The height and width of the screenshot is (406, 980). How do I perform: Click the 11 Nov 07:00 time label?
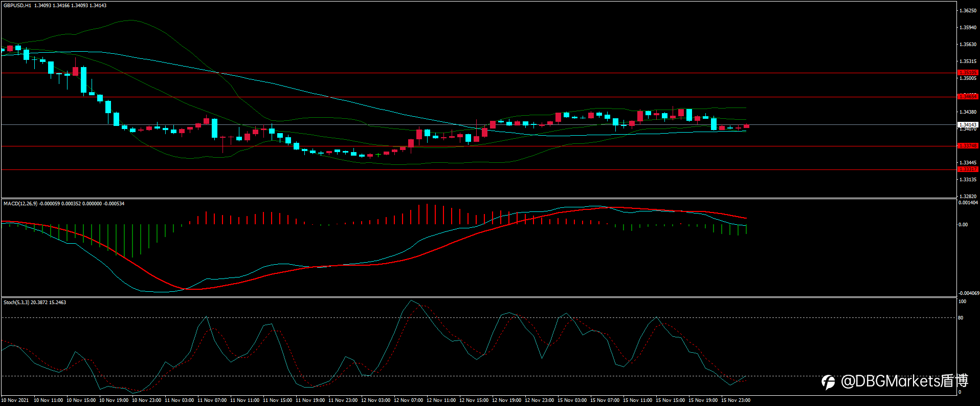[x=212, y=400]
